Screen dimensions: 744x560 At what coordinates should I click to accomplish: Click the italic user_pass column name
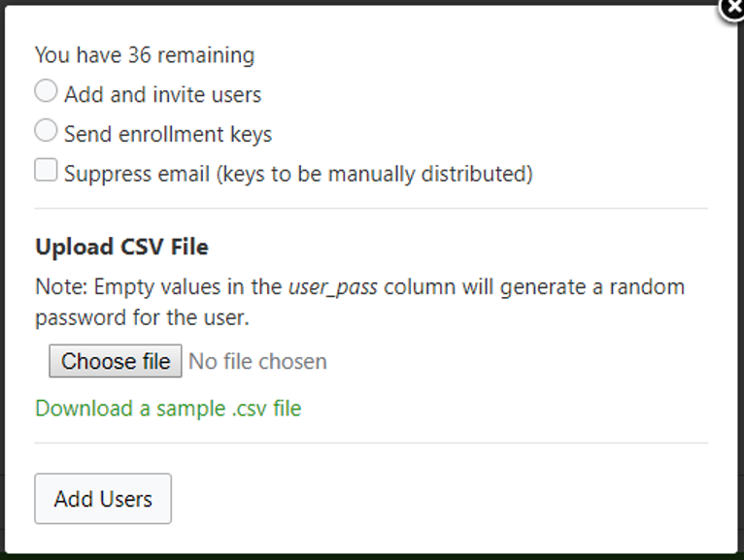(333, 287)
